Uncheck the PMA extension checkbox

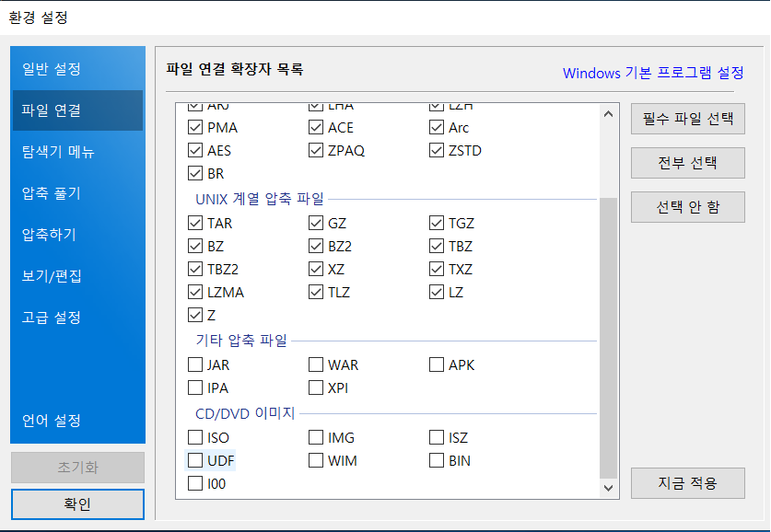[x=195, y=128]
